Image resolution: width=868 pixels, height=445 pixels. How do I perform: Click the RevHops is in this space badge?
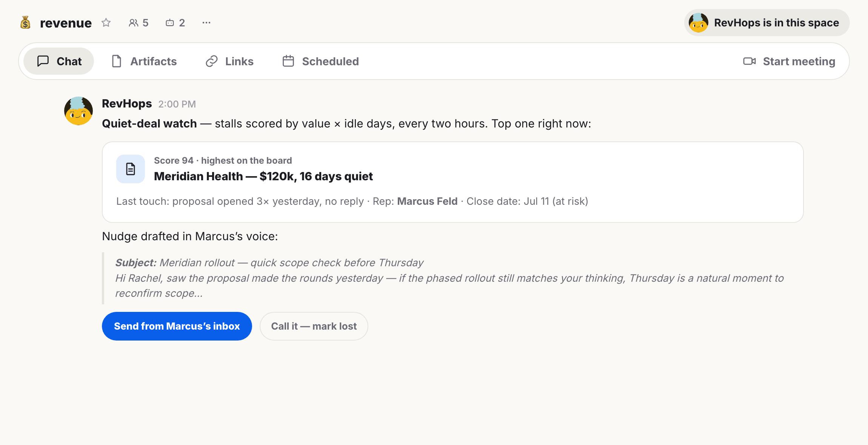pyautogui.click(x=766, y=23)
